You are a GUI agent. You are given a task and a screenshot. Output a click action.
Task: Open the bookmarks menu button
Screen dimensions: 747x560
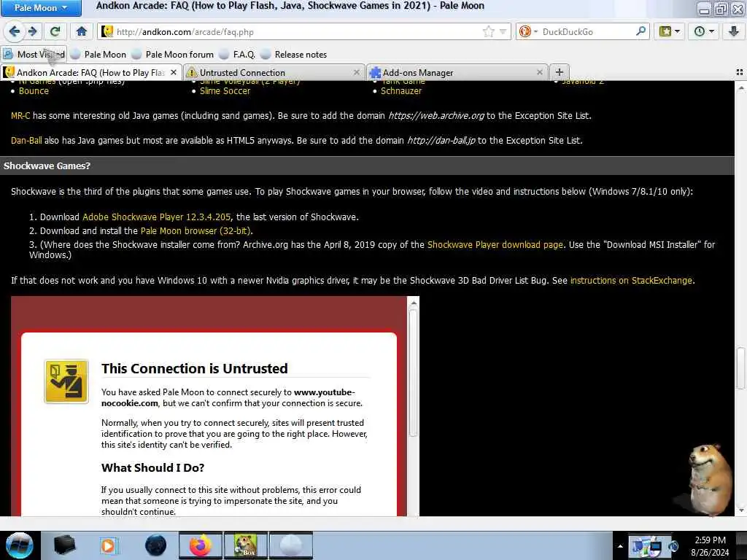pyautogui.click(x=670, y=31)
